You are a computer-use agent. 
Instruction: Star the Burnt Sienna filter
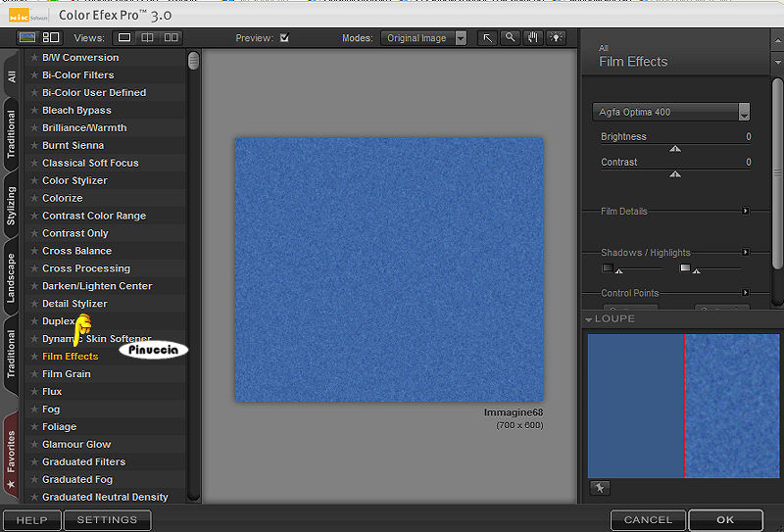[x=34, y=146]
